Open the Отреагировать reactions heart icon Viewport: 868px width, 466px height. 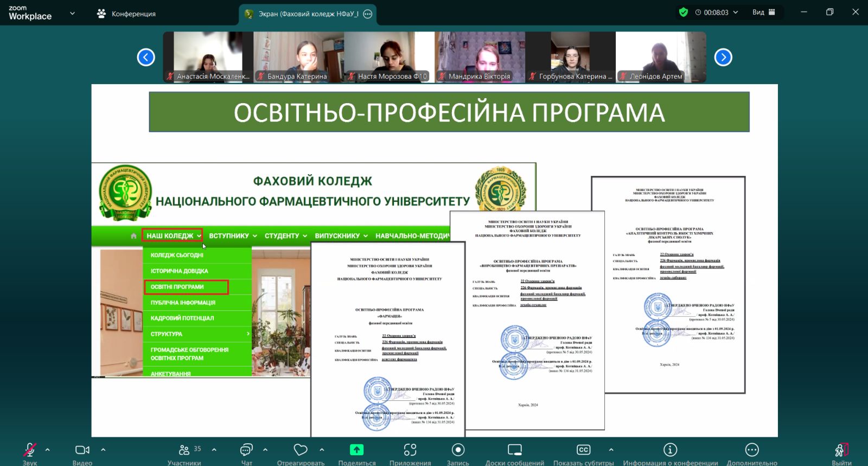point(301,450)
